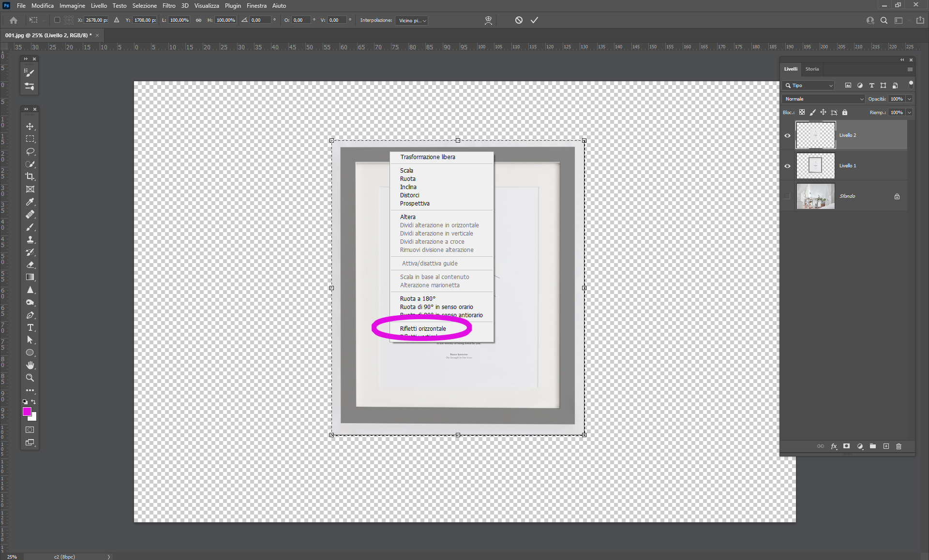This screenshot has width=929, height=560.
Task: Select the Crop tool
Action: pos(30,177)
